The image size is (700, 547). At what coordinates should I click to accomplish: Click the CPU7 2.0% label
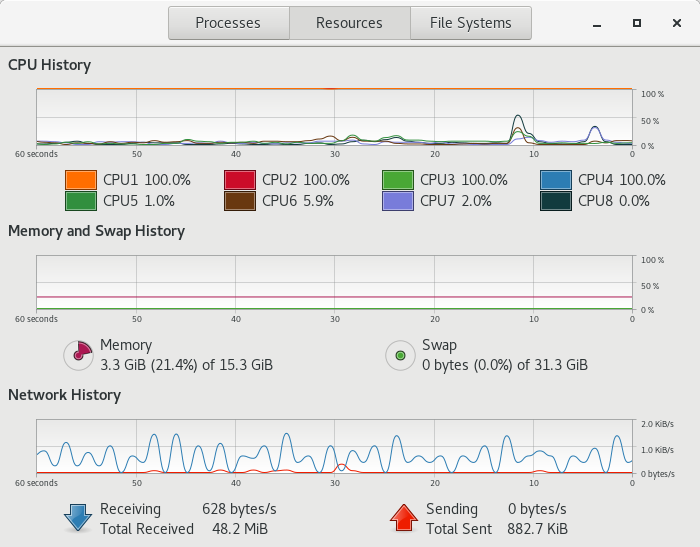456,201
